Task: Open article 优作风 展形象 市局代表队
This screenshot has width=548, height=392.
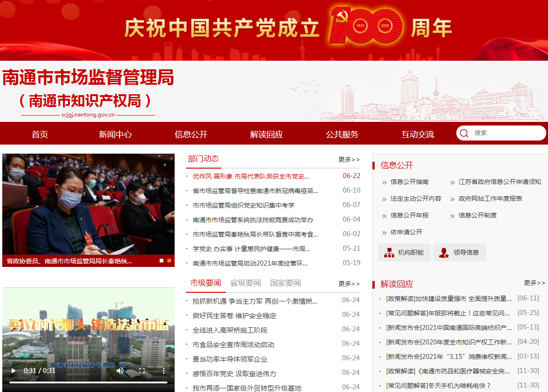Action: click(x=251, y=176)
